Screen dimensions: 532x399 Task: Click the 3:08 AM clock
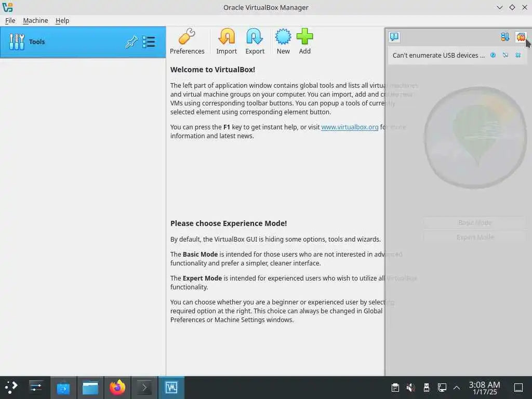pos(485,388)
